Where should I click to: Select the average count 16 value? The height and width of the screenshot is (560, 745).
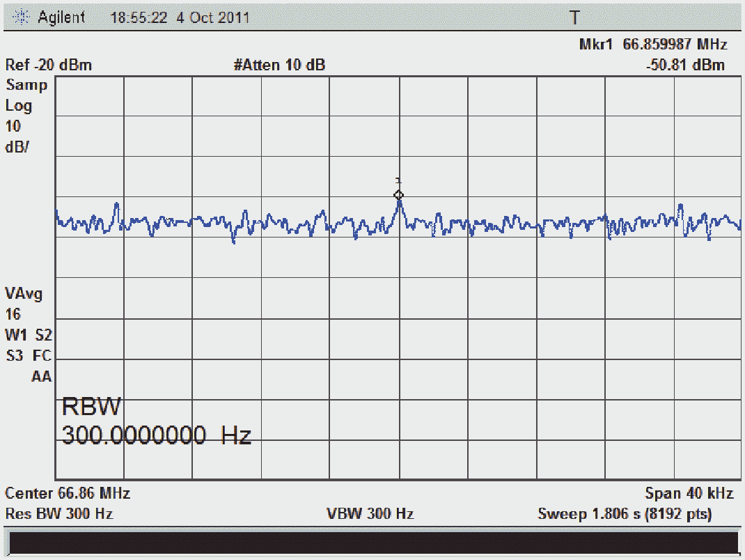(x=13, y=314)
